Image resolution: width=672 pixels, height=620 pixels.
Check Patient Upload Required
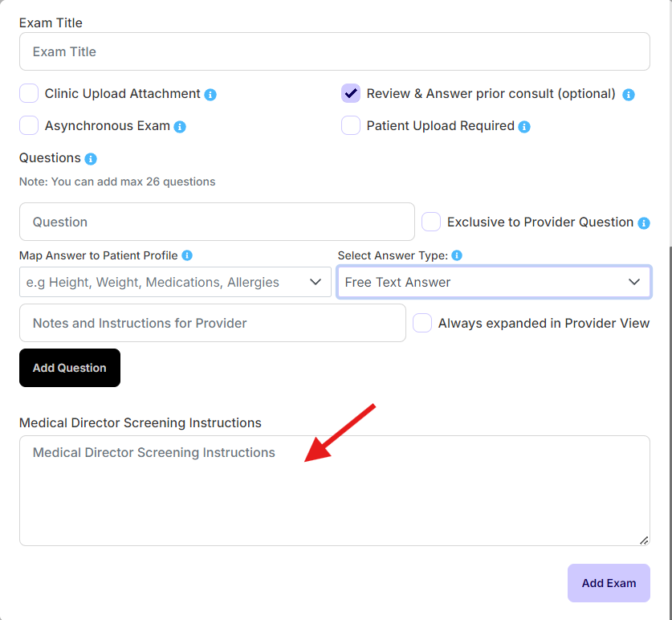tap(351, 126)
